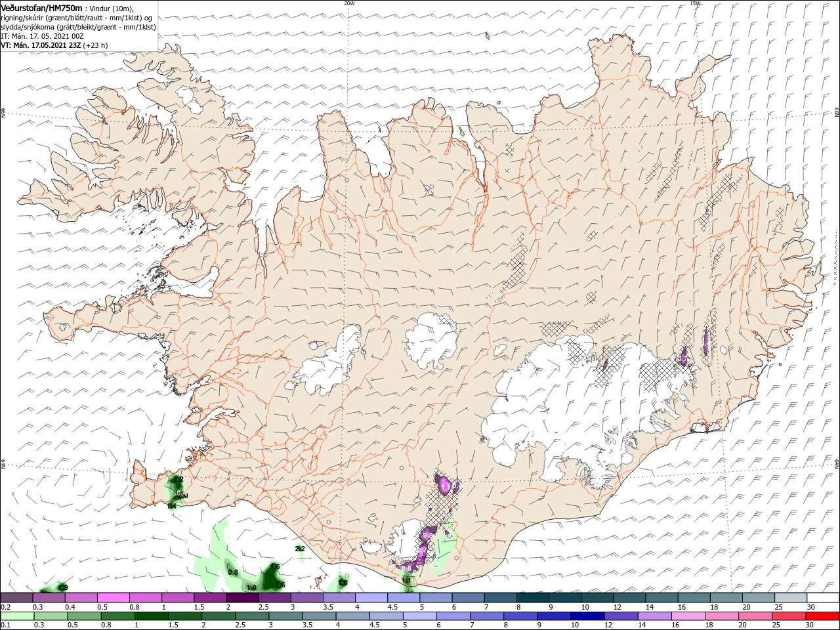Viewport: 840px width, 630px height.
Task: Click the bright pink 0.5 swatch in upper scale
Action: 114,598
